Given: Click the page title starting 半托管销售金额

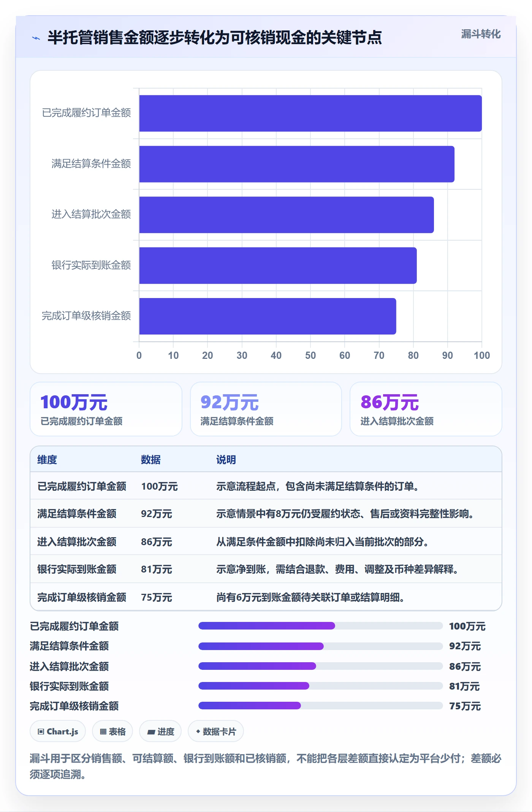Looking at the screenshot, I should point(215,38).
